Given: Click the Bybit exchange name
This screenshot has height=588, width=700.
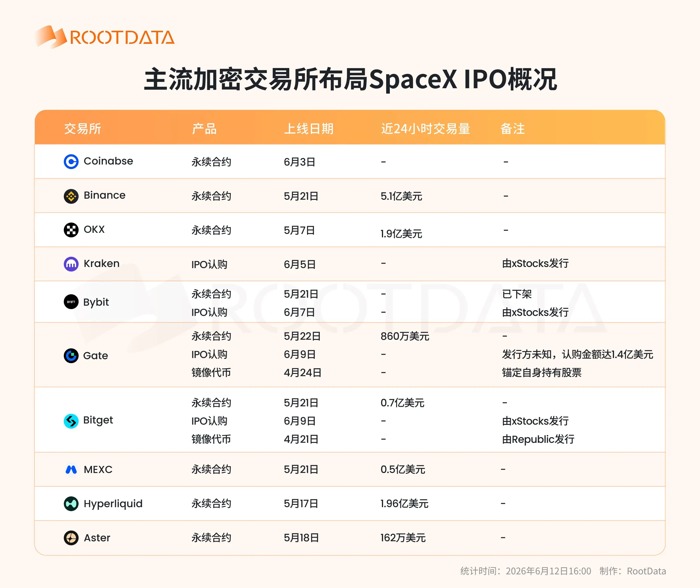Looking at the screenshot, I should coord(96,302).
